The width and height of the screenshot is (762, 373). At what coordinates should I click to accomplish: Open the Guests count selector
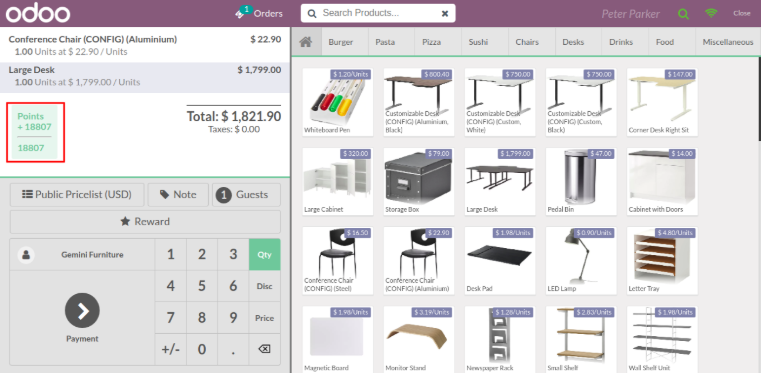(246, 195)
